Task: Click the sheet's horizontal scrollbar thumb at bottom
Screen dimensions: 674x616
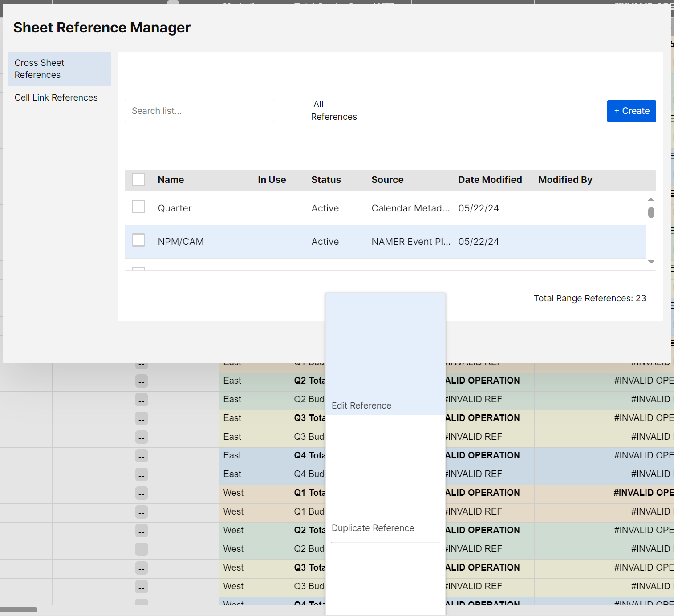Action: coord(19,609)
